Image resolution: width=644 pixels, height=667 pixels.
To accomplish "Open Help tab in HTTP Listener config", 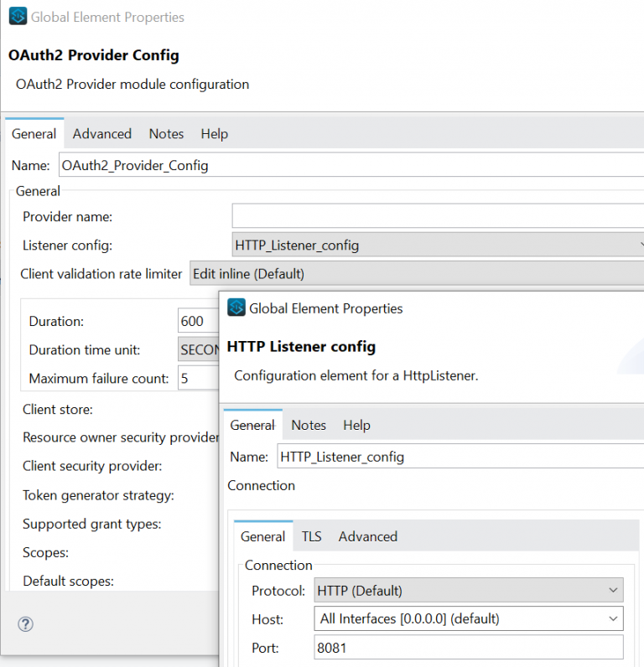I will pyautogui.click(x=356, y=426).
